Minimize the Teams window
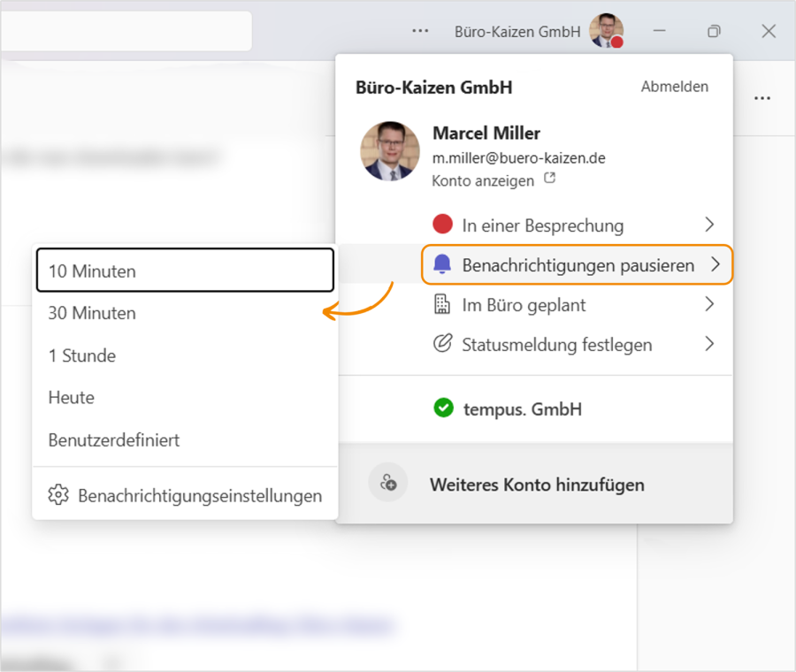The image size is (796, 672). (x=659, y=31)
